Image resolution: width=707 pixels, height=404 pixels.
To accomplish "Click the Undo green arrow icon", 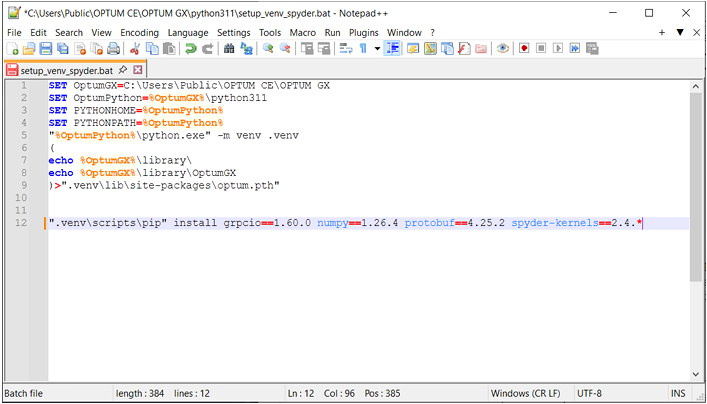I will [x=190, y=48].
